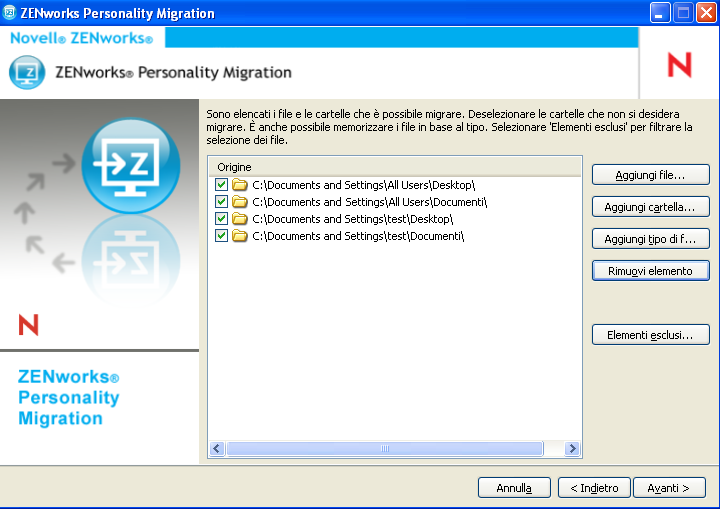Click horizontal scrollbar right arrow
Image resolution: width=720 pixels, height=509 pixels.
click(572, 448)
